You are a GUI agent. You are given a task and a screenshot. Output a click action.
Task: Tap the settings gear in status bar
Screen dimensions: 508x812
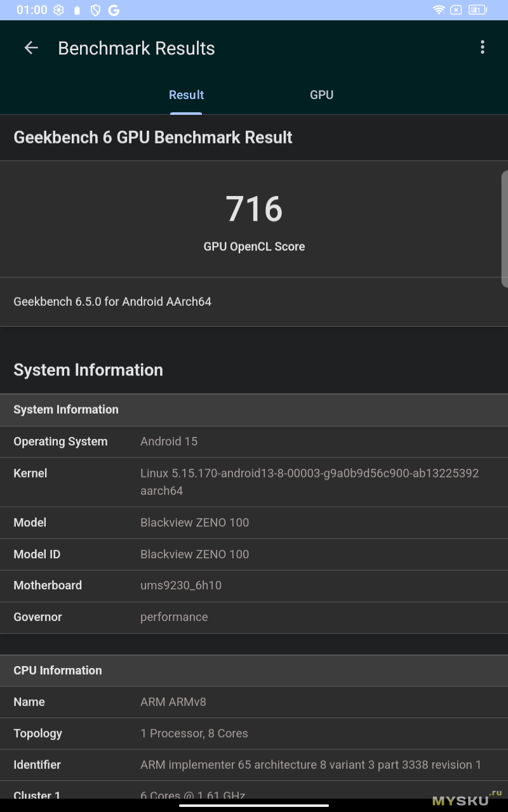point(58,10)
